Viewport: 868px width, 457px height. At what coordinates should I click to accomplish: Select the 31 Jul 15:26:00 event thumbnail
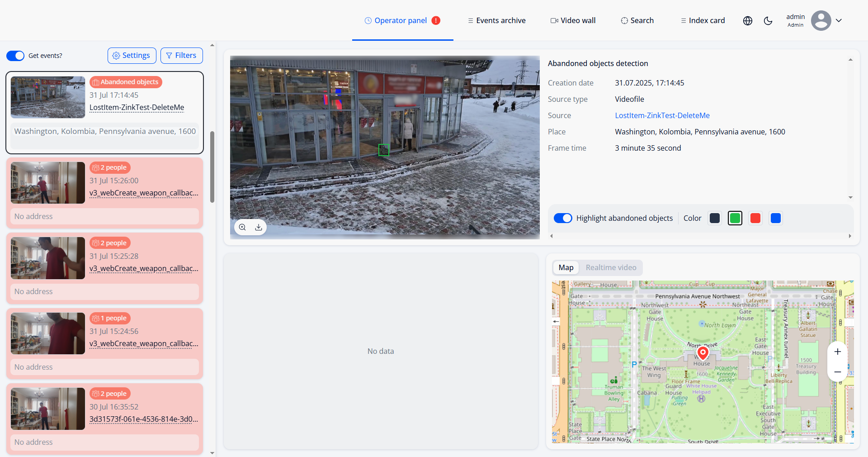(48, 183)
